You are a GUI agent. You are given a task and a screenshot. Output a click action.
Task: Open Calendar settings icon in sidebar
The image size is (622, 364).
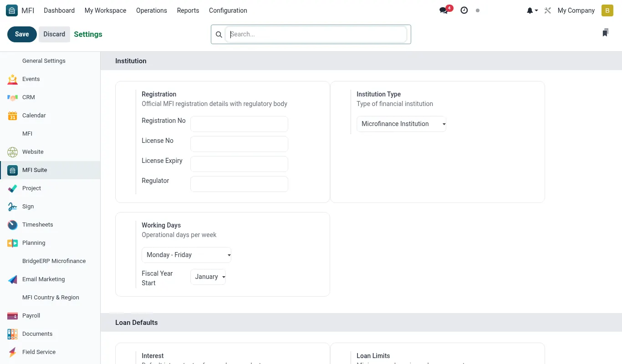pos(13,116)
